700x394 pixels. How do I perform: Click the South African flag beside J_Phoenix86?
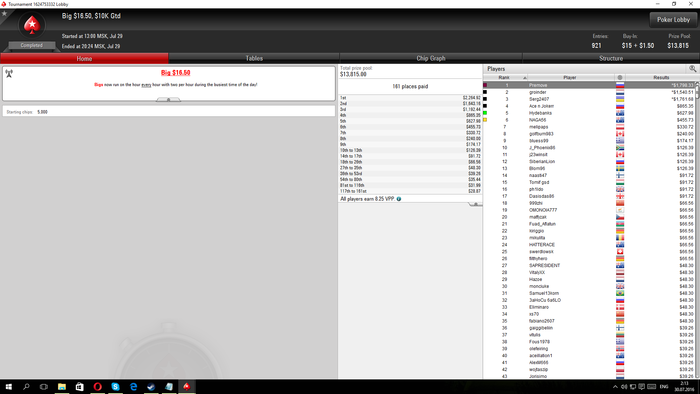coord(620,148)
